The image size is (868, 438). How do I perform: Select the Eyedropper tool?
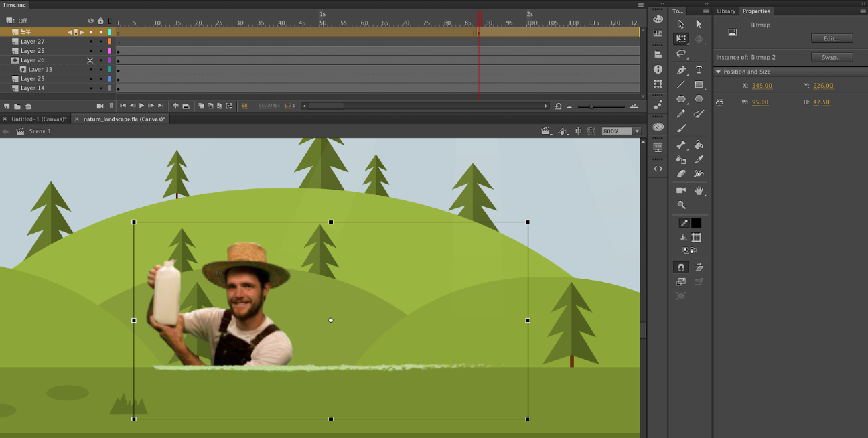pos(699,159)
